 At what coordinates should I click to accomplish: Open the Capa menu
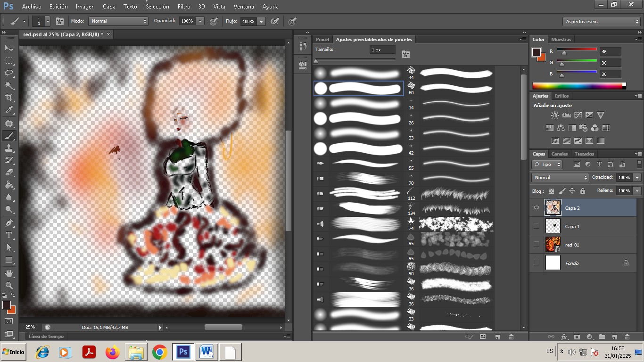click(109, 7)
